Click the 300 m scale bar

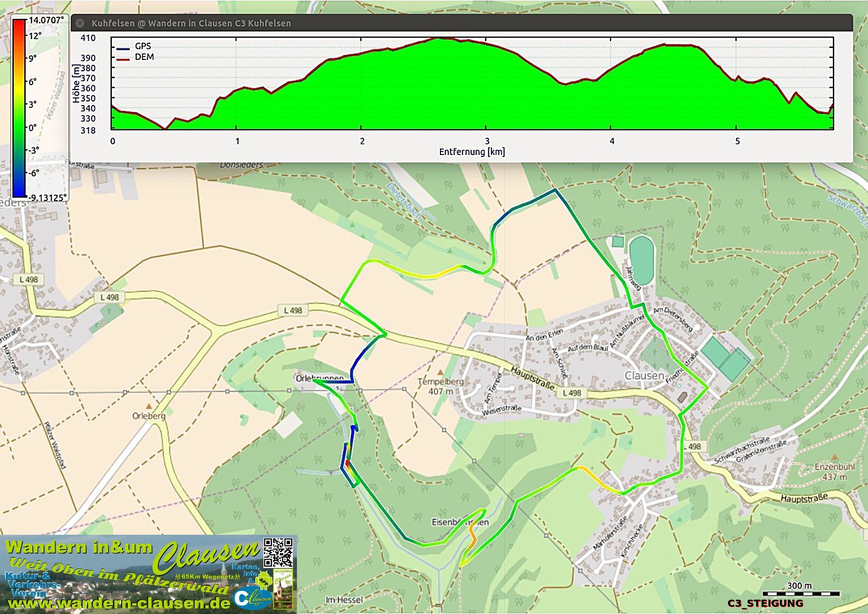pyautogui.click(x=801, y=593)
